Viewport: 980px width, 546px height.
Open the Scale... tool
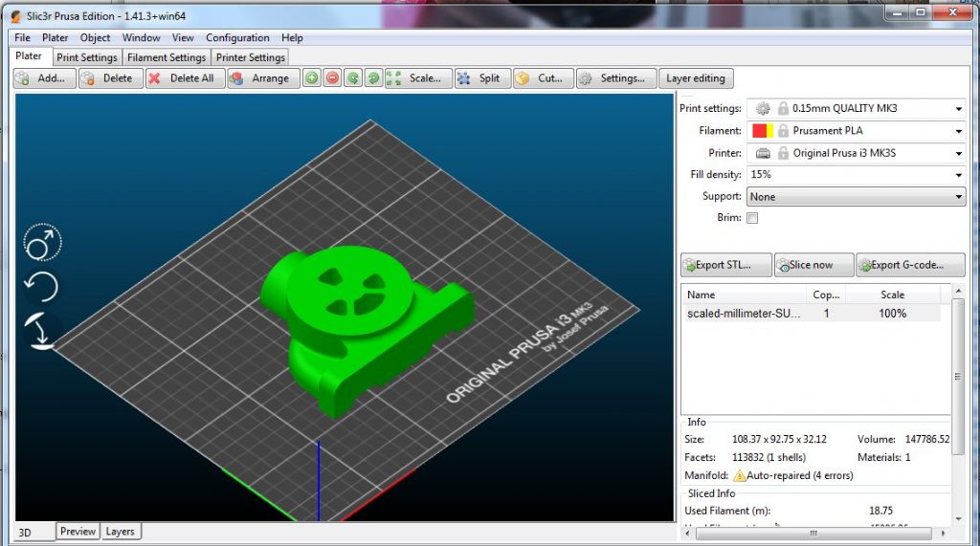418,78
